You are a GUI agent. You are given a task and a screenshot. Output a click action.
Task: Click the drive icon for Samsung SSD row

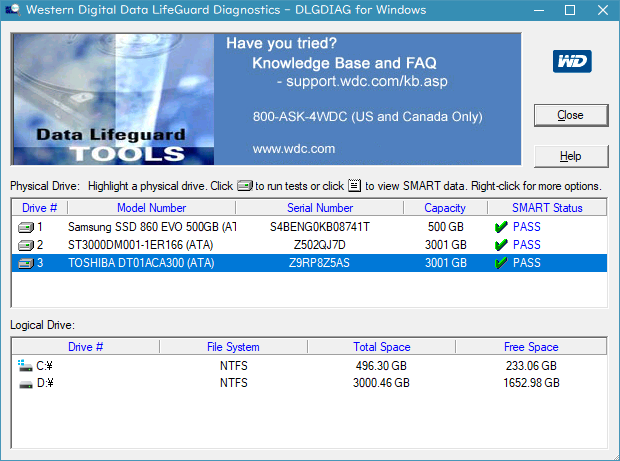click(26, 227)
